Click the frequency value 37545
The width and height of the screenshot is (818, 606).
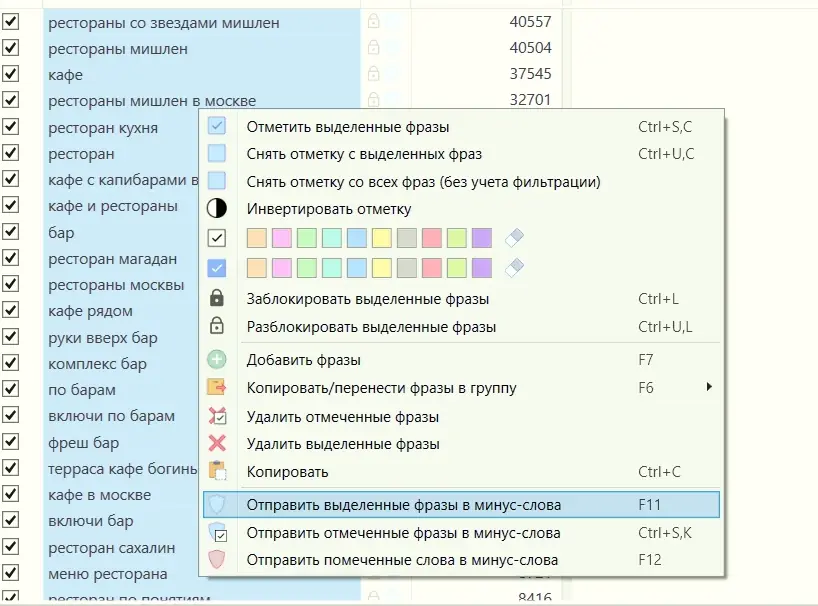[x=530, y=74]
